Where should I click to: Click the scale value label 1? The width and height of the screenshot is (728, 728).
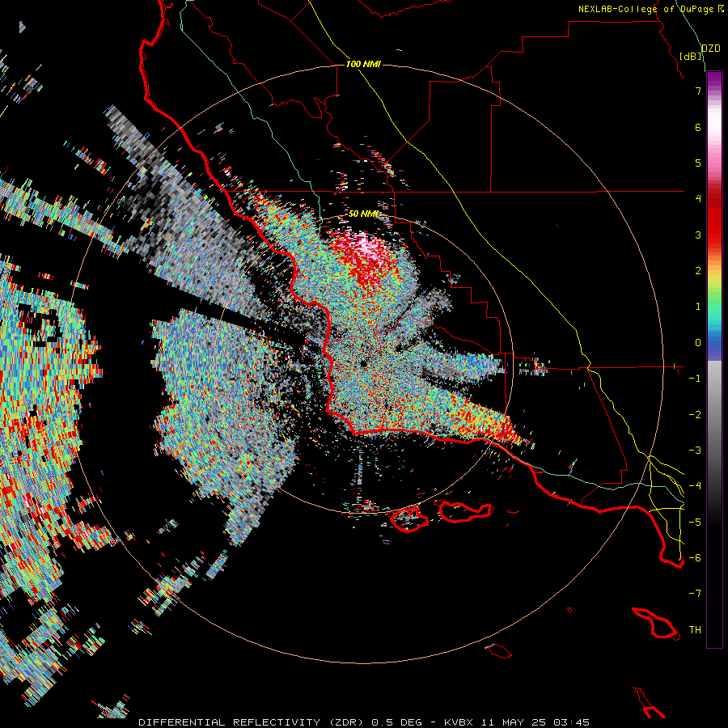tap(698, 307)
